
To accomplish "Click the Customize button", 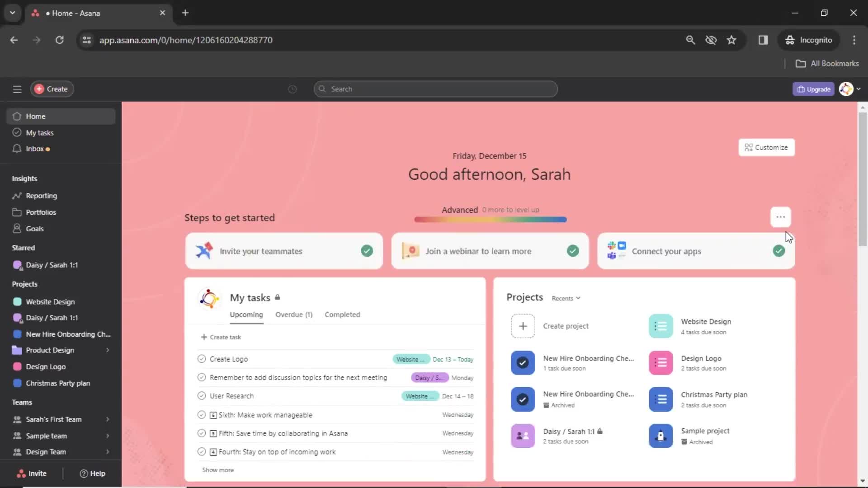I will tap(766, 147).
